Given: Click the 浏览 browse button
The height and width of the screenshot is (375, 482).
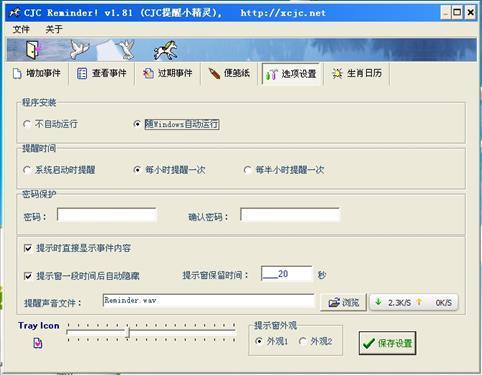Looking at the screenshot, I should (343, 302).
